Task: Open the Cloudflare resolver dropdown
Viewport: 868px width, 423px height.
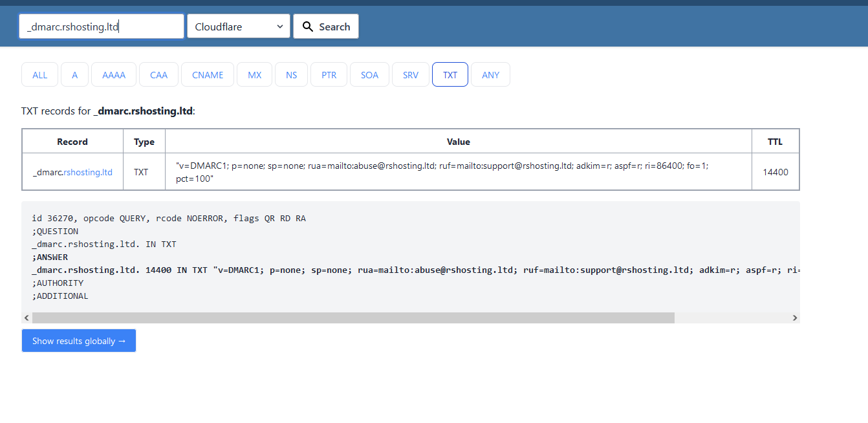Action: [x=238, y=26]
